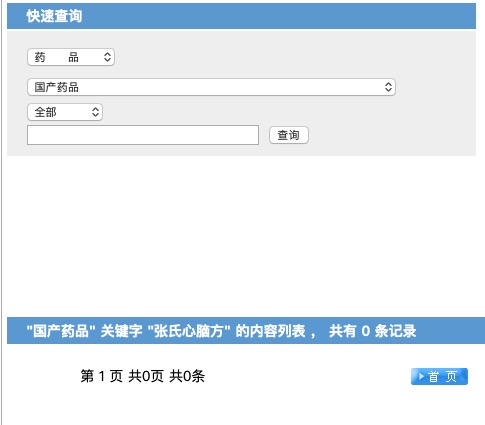Click the 查询 search button

(289, 135)
